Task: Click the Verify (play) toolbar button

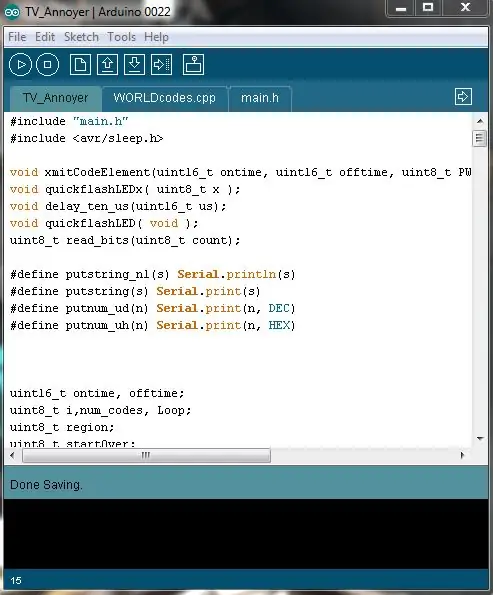Action: click(20, 65)
